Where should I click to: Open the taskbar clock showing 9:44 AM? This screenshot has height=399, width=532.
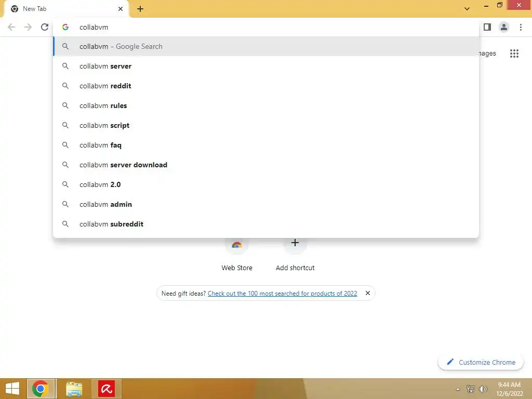tap(509, 389)
